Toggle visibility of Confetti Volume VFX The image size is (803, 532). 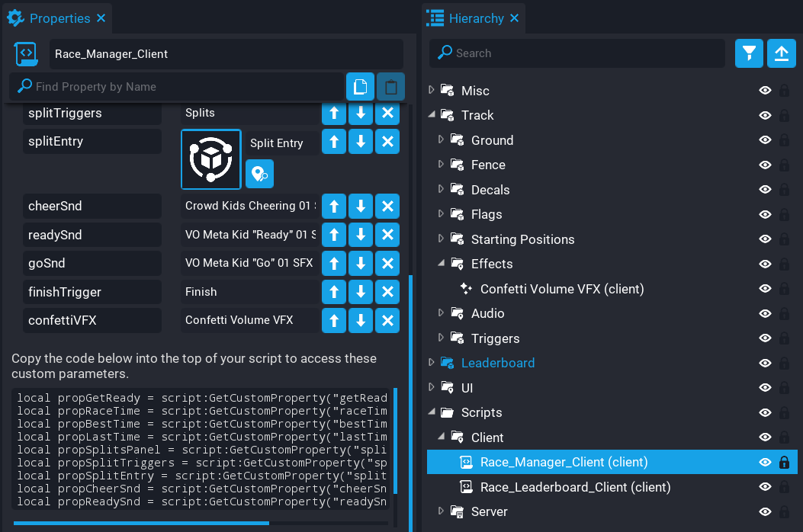[x=765, y=289]
